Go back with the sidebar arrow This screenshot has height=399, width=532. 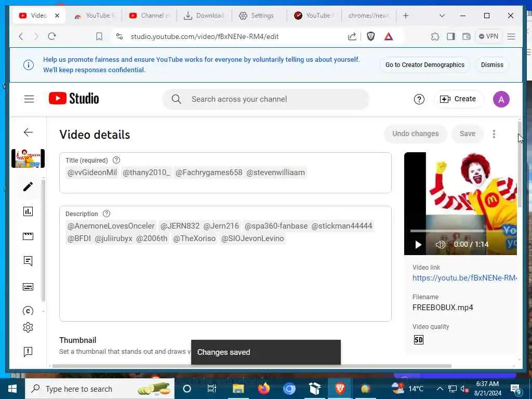[x=28, y=132]
